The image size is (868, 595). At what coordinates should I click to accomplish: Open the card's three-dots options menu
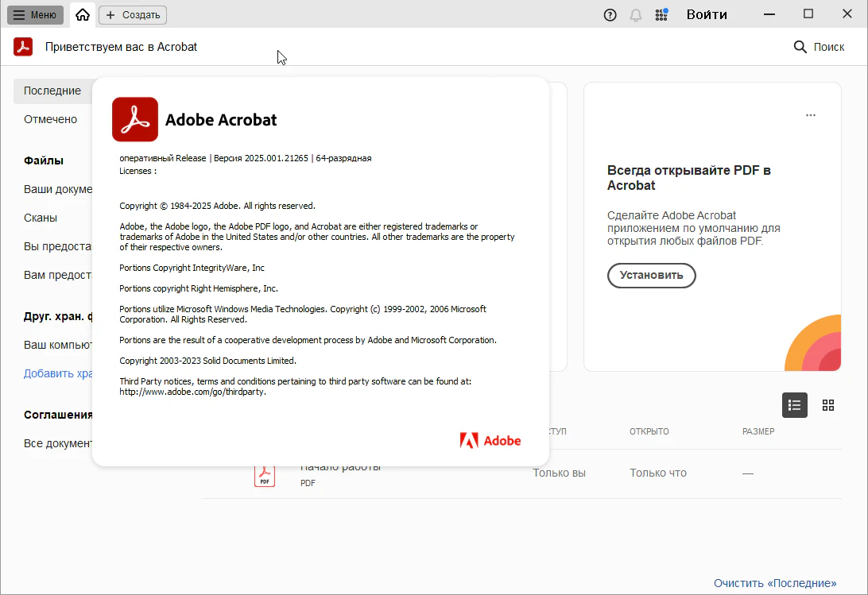point(811,115)
